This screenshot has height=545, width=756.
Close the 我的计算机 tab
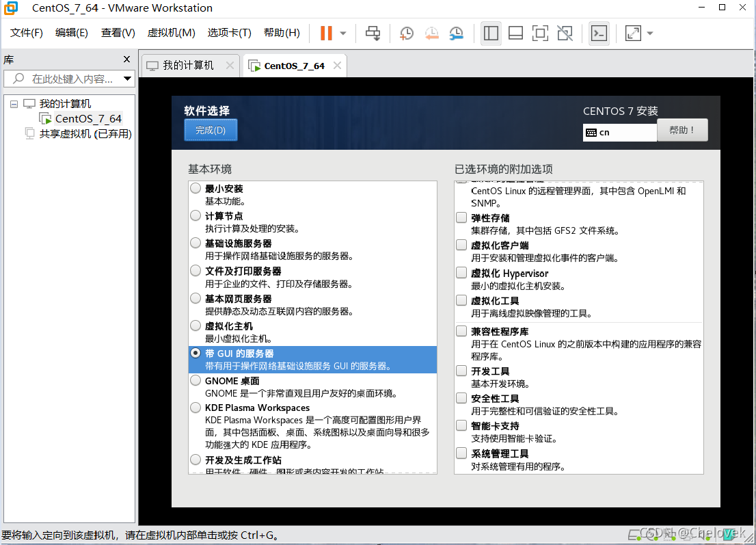tap(230, 65)
